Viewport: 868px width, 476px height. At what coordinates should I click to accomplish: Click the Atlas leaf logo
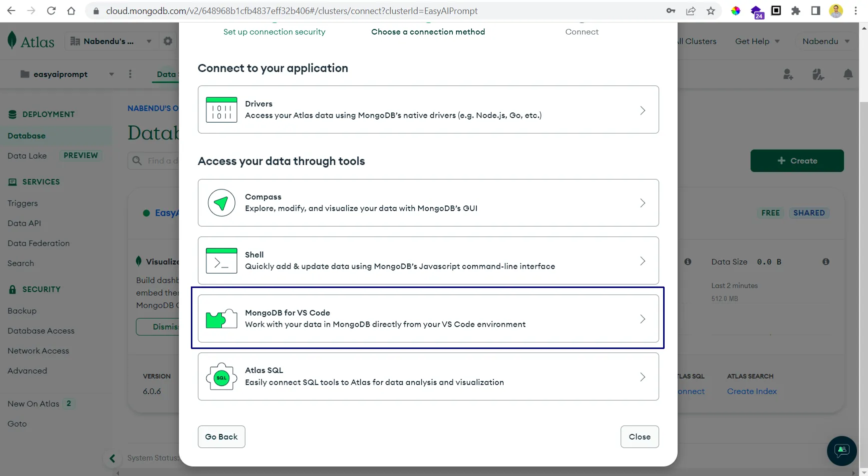point(12,40)
